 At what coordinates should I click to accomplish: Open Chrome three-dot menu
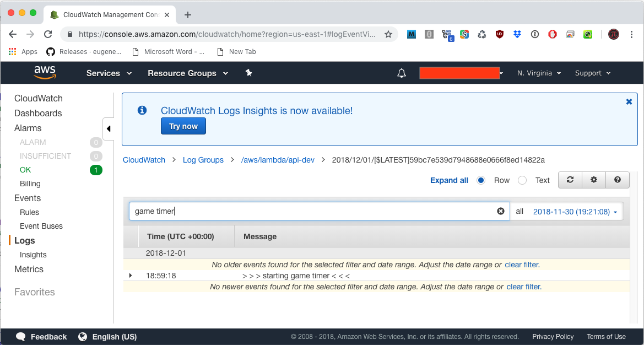click(x=632, y=35)
